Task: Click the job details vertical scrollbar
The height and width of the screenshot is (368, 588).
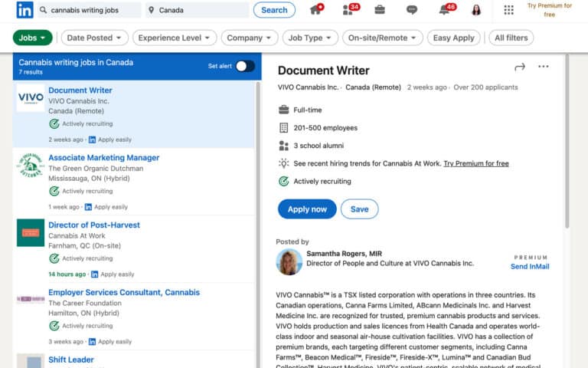Action: tap(567, 153)
